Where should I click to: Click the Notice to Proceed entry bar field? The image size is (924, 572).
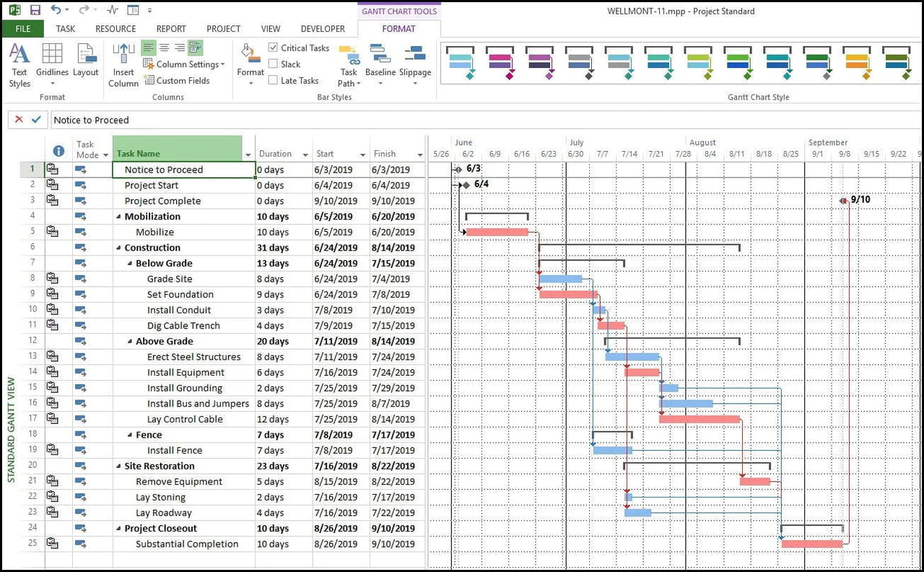[x=144, y=120]
